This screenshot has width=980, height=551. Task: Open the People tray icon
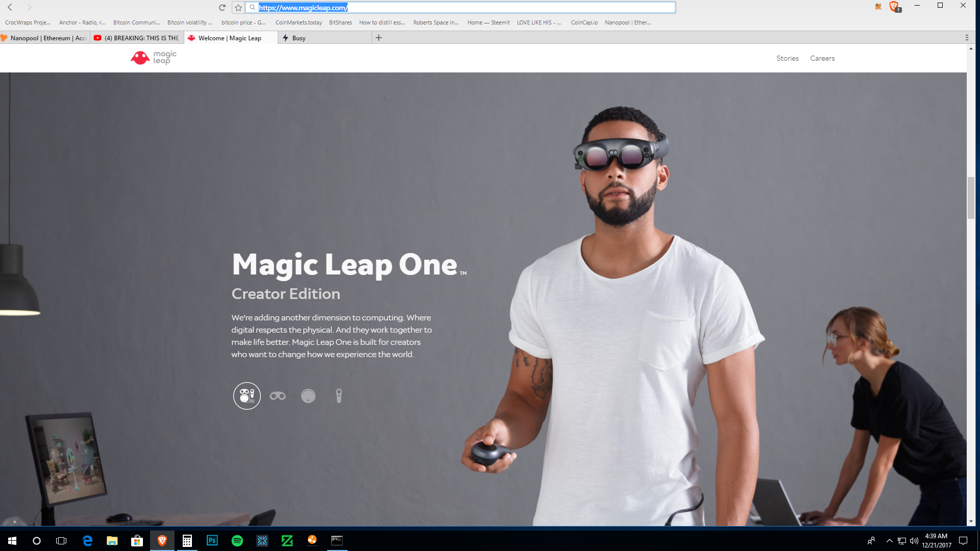coord(871,541)
